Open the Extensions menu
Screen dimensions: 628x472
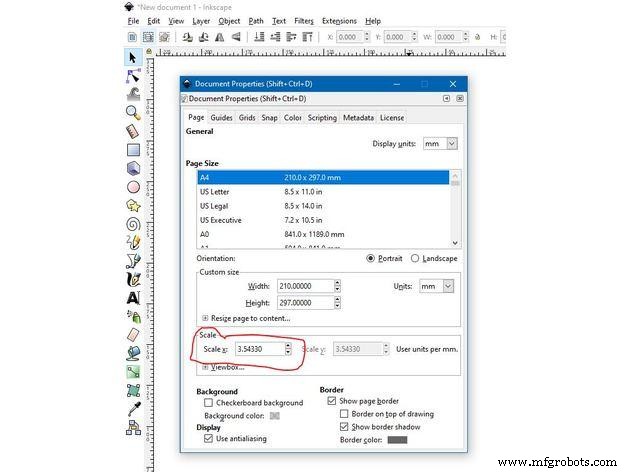[340, 21]
